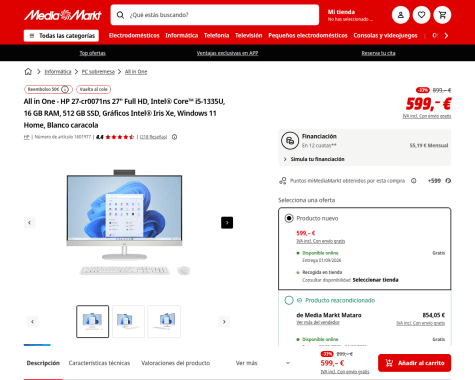Click the PC sobremesa breadcrumb link

click(x=98, y=72)
